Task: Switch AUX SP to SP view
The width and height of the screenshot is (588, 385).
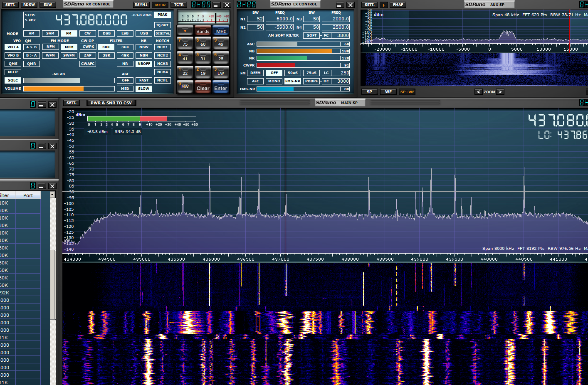Action: tap(369, 92)
